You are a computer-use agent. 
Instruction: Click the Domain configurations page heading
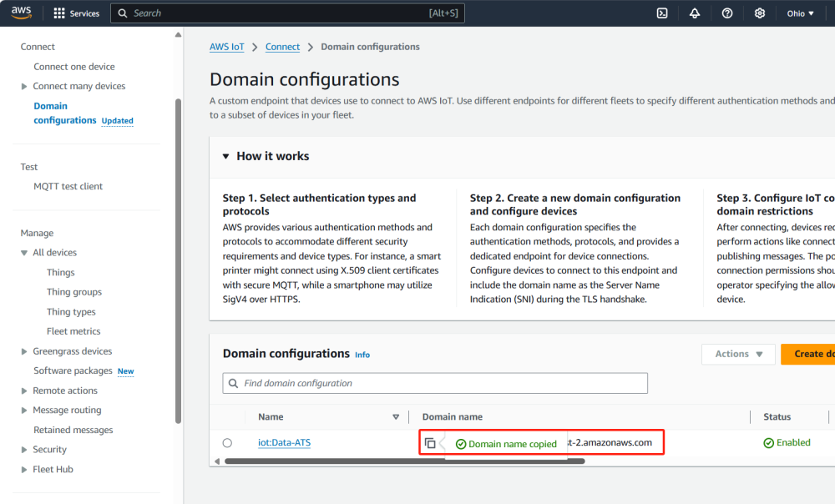(304, 79)
